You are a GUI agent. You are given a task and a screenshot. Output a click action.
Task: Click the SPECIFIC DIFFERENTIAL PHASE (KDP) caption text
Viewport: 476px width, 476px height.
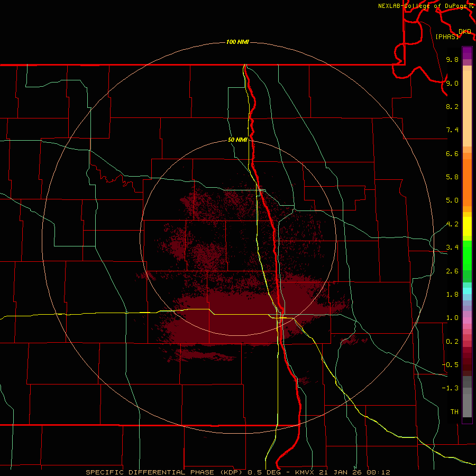[x=165, y=472]
